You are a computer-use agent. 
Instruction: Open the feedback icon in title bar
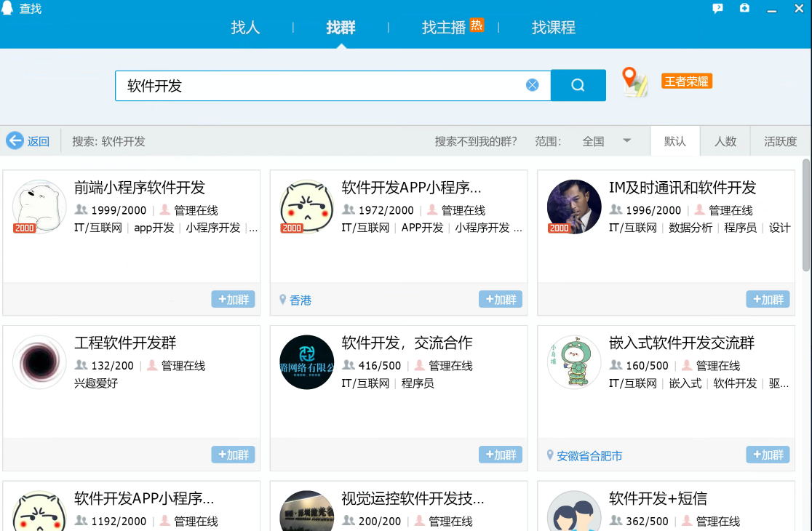(x=717, y=9)
